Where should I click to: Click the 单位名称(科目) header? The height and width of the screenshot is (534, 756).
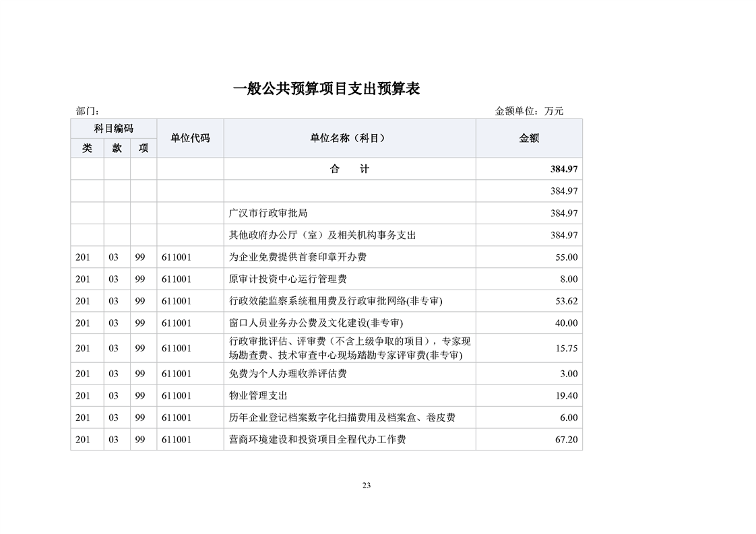[350, 138]
